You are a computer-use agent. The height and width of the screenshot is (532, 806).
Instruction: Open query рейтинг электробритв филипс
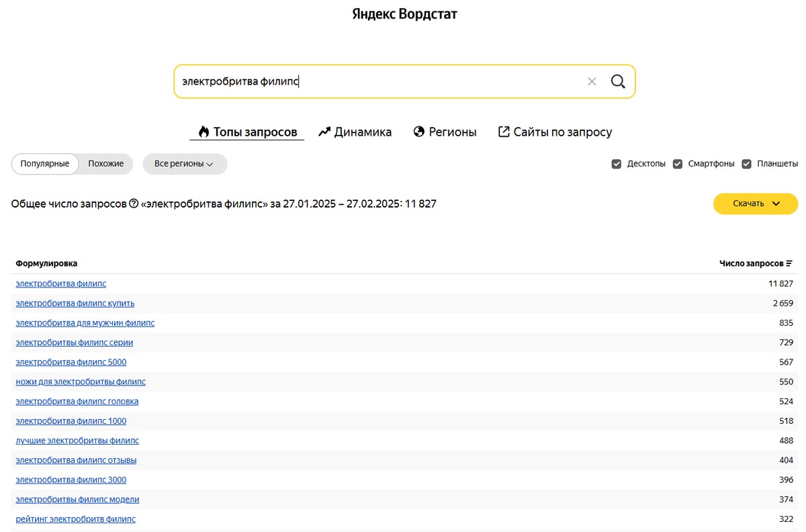[x=76, y=519]
